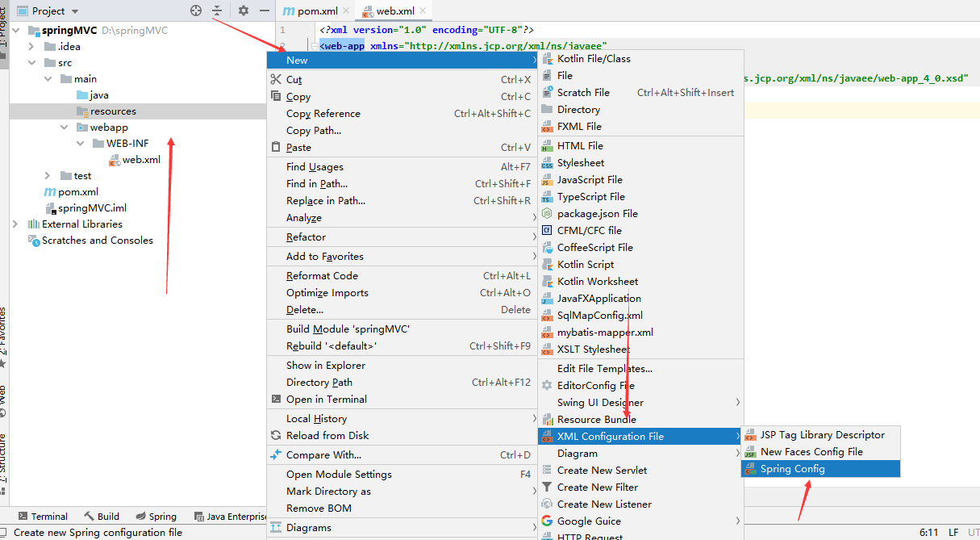Screen dimensions: 980x540
Task: Click Spring Config in submenu
Action: coord(821,469)
